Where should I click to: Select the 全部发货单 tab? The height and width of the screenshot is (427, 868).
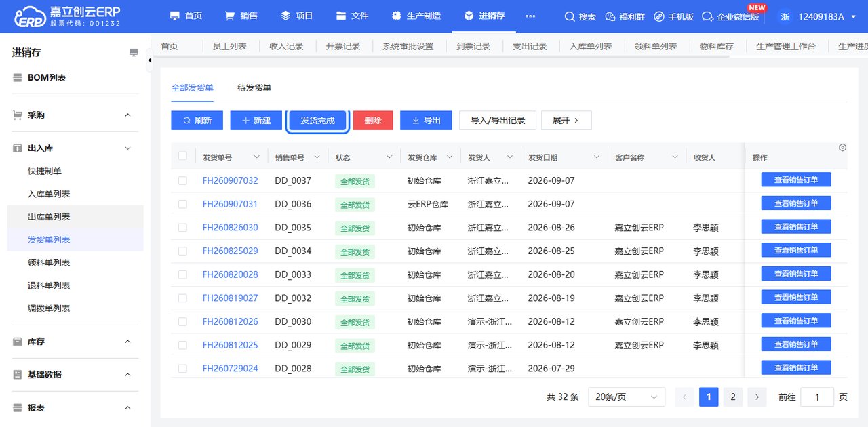(193, 88)
